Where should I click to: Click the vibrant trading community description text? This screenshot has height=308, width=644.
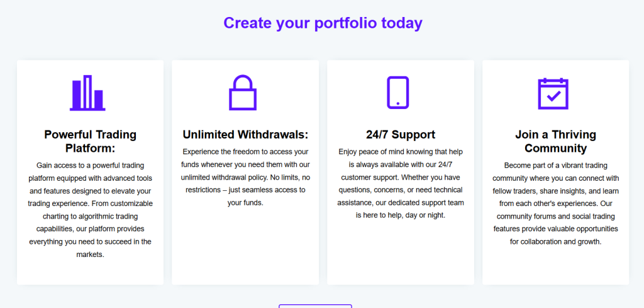click(x=555, y=203)
